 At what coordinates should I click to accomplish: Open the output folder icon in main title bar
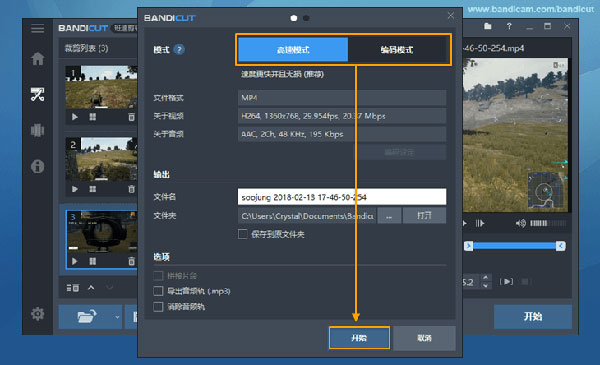click(488, 26)
